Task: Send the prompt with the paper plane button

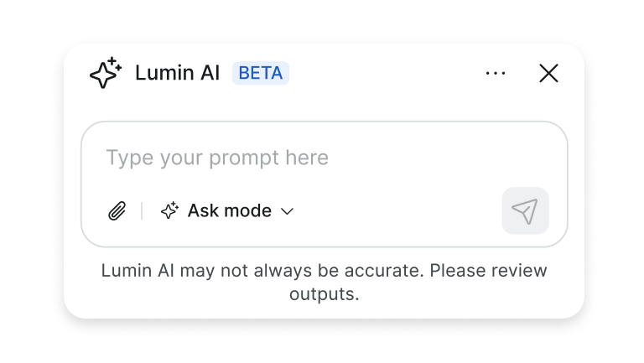Action: click(x=525, y=211)
